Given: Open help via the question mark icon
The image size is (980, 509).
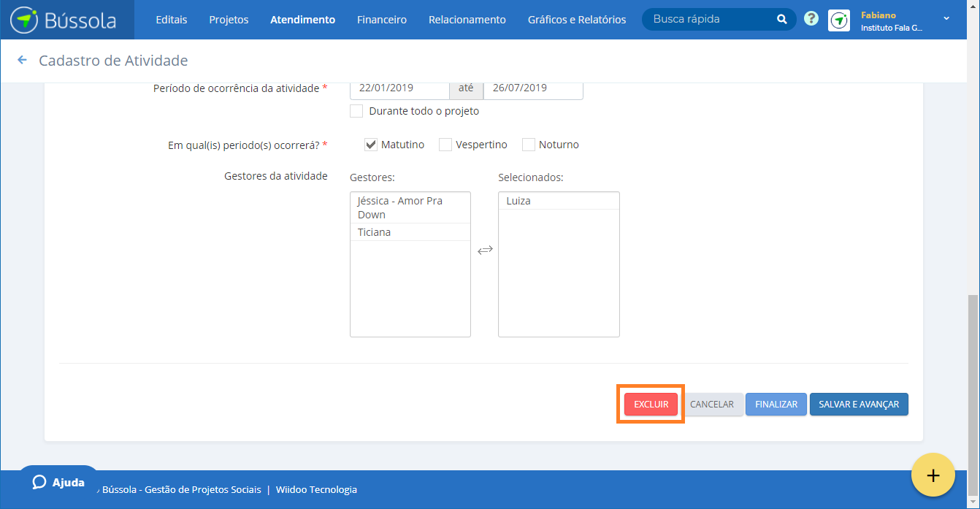Looking at the screenshot, I should pyautogui.click(x=811, y=20).
